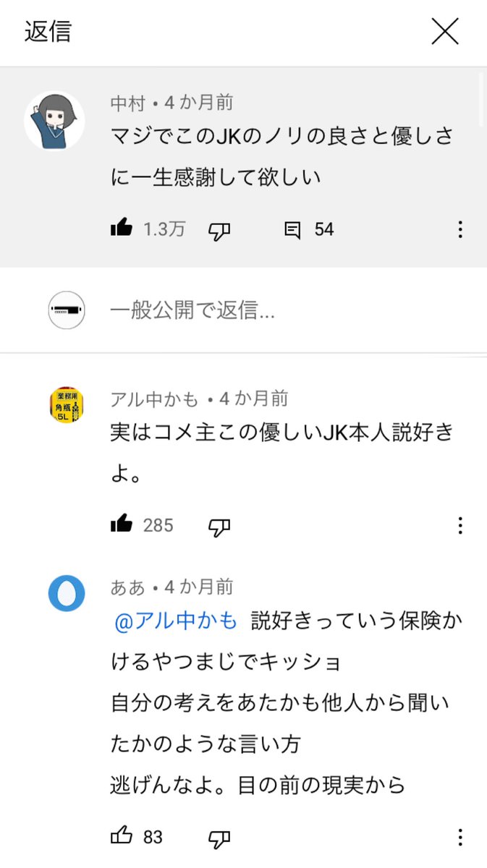487x868 pixels.
Task: Close the 返信 replies panel
Action: tap(445, 32)
